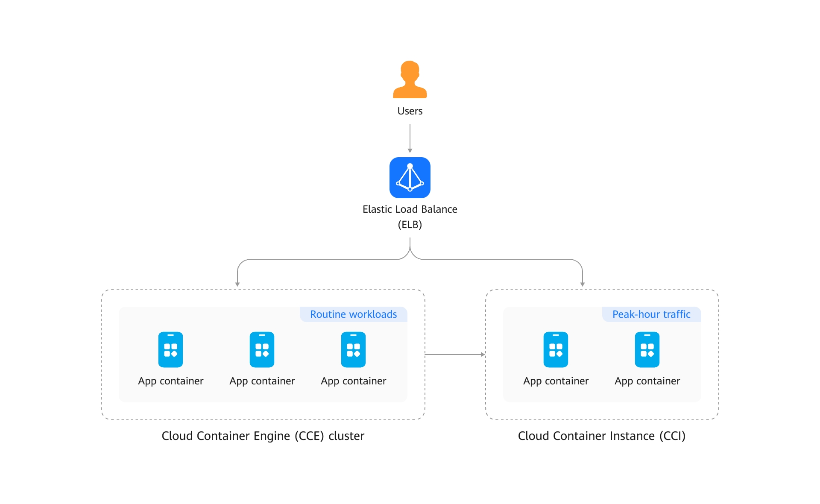Image resolution: width=820 pixels, height=504 pixels.
Task: Select the first App container icon under Peak-hour traffic
Action: point(556,349)
